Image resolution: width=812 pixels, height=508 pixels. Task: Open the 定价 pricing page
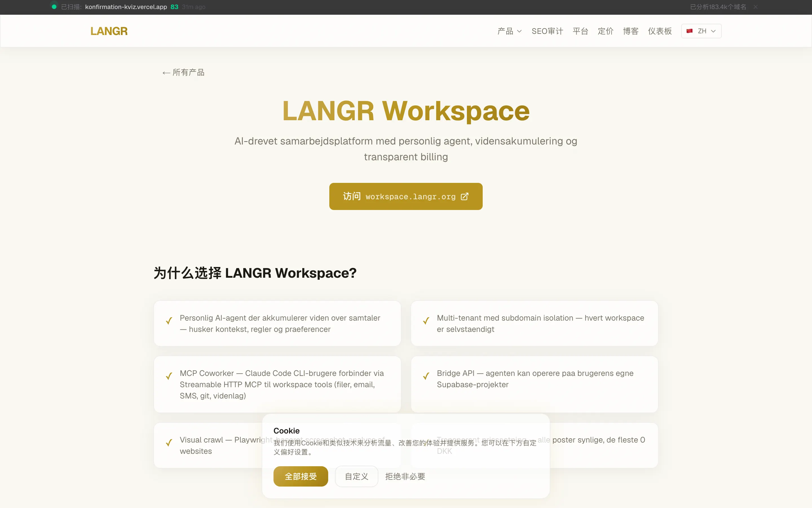pyautogui.click(x=605, y=31)
